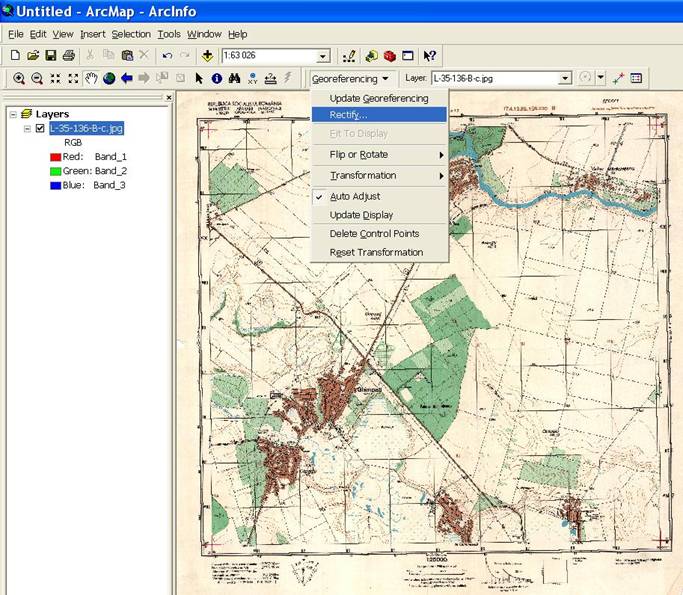
Task: Click the Find binoculars icon
Action: click(234, 78)
